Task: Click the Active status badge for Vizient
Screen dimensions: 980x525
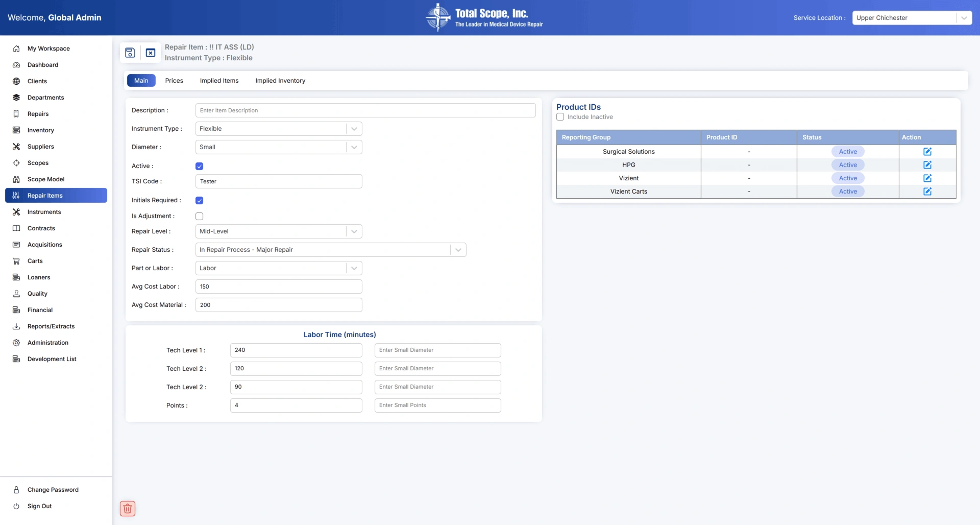Action: 847,178
